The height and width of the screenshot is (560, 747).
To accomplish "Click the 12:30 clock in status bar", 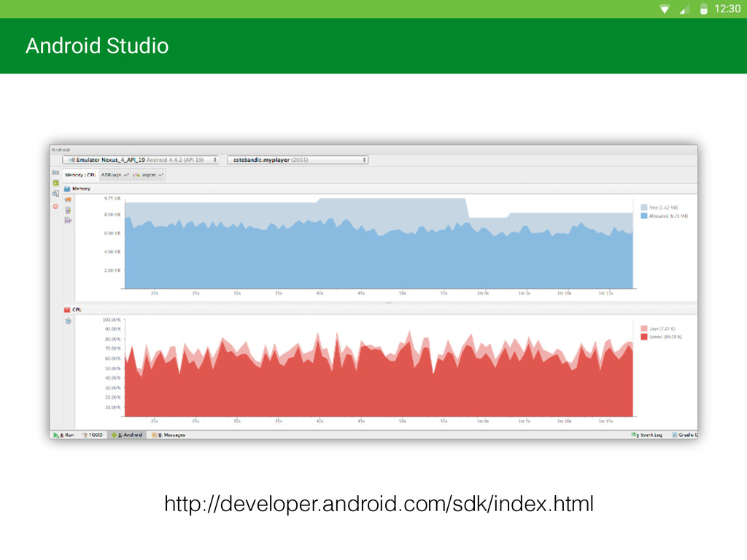I will pos(727,9).
